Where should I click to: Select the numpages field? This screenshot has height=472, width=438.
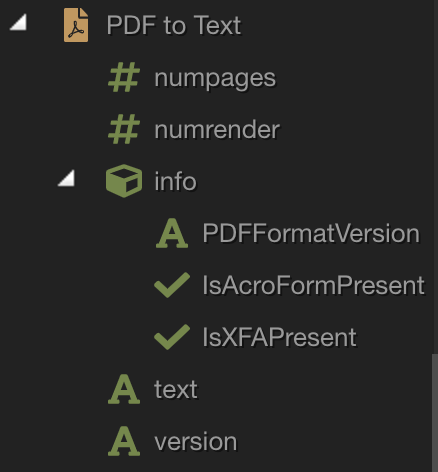tap(215, 79)
